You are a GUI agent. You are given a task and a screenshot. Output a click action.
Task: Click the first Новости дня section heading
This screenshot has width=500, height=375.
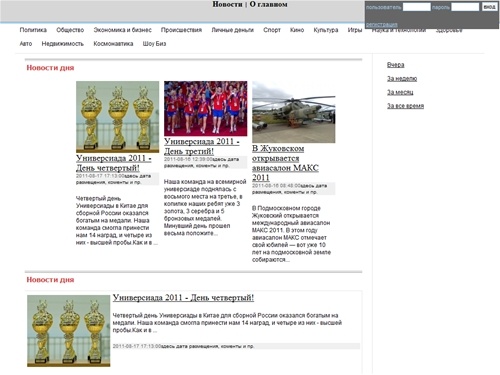(x=50, y=68)
